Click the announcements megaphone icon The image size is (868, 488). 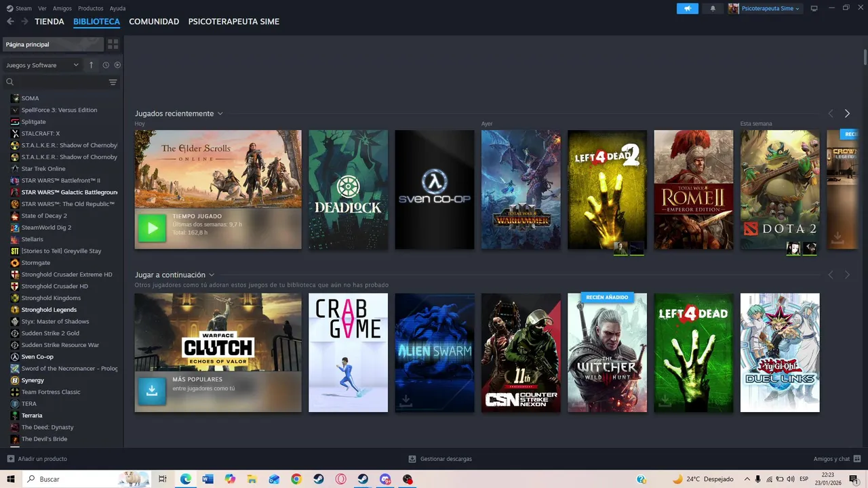pyautogui.click(x=687, y=8)
